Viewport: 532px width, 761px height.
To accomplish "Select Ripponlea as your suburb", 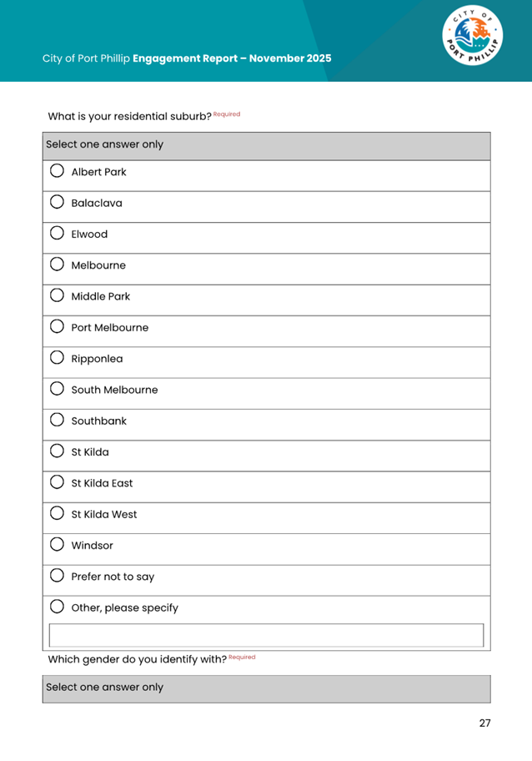I will coord(58,359).
